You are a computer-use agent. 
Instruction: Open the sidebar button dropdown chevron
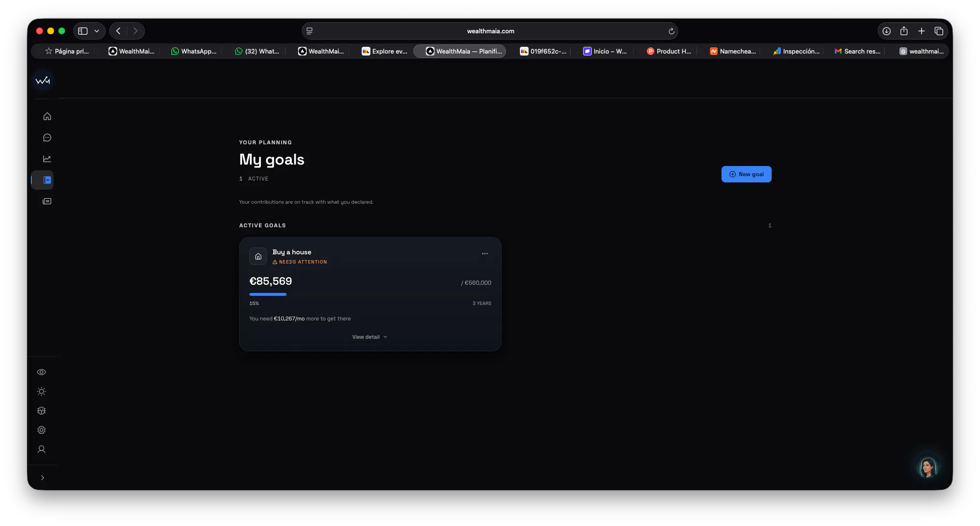point(97,31)
